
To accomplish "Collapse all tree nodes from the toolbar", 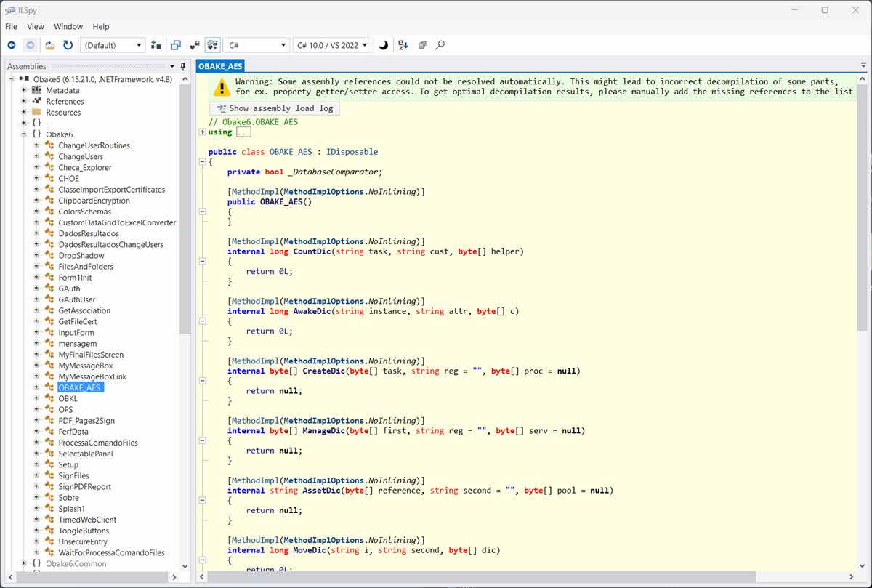I will pos(422,45).
